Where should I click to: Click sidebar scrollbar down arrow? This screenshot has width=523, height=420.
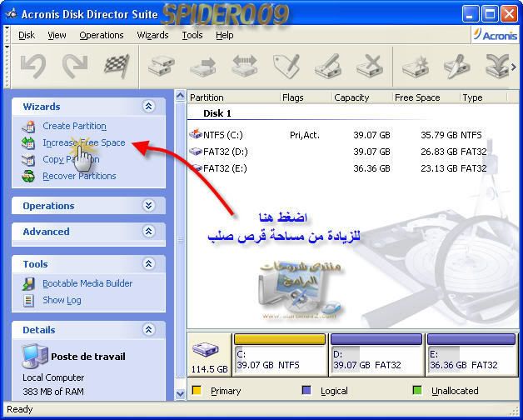tap(180, 393)
